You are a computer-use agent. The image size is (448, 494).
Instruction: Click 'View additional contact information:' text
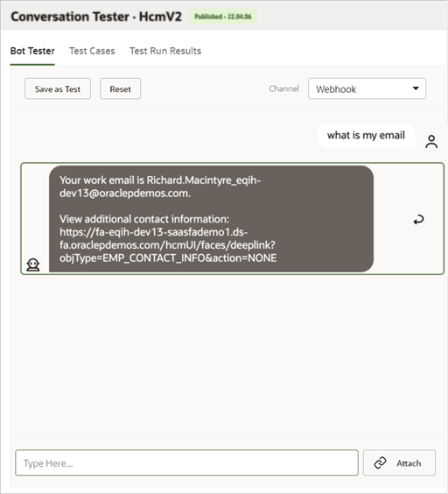click(144, 219)
